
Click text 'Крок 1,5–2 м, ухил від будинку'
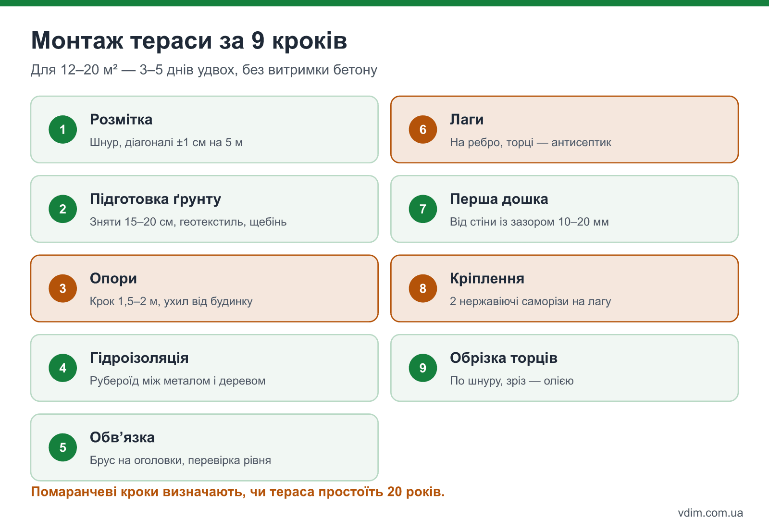(171, 302)
